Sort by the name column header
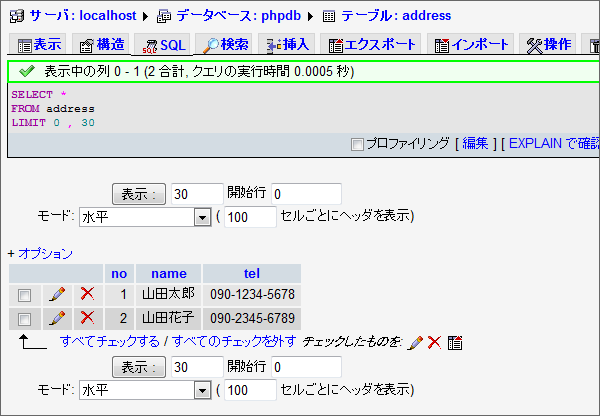Viewport: 600px width, 416px height. [x=168, y=274]
